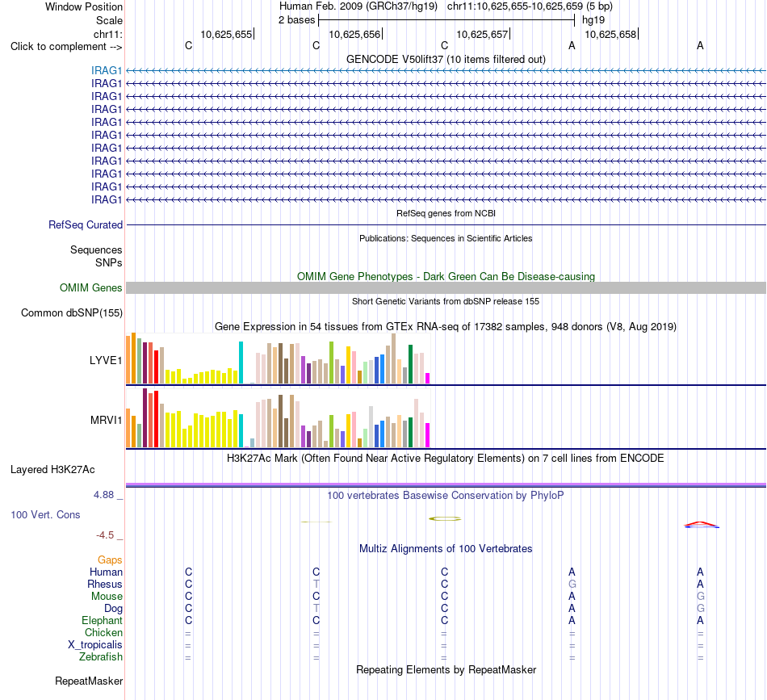This screenshot has height=700, width=767.
Task: Click the magenta bar in LYVE1 expression chart
Action: (x=428, y=378)
